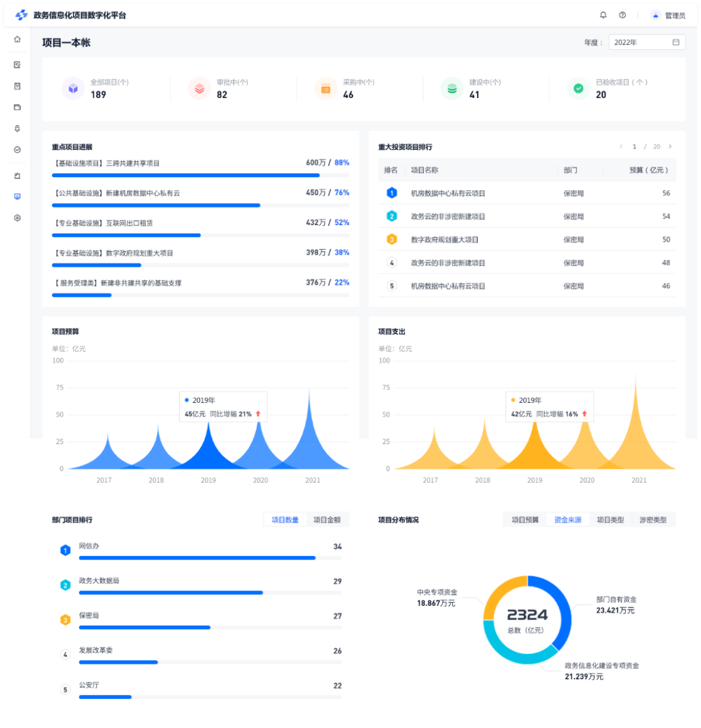
Task: Switch distribution chart to 项目类型 tab
Action: (x=610, y=520)
